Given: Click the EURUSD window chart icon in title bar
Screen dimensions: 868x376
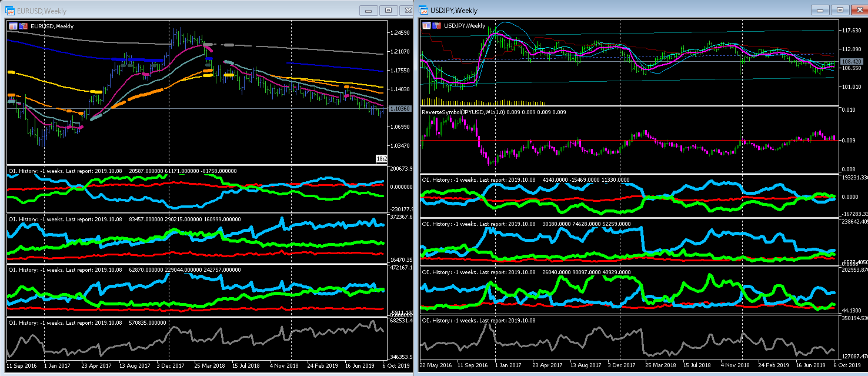Looking at the screenshot, I should (11, 11).
